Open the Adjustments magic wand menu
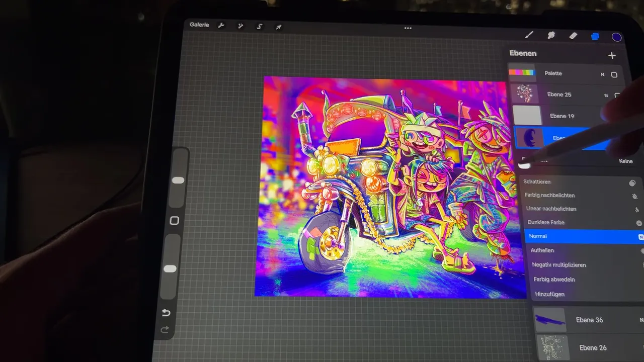This screenshot has width=644, height=362. (x=240, y=26)
